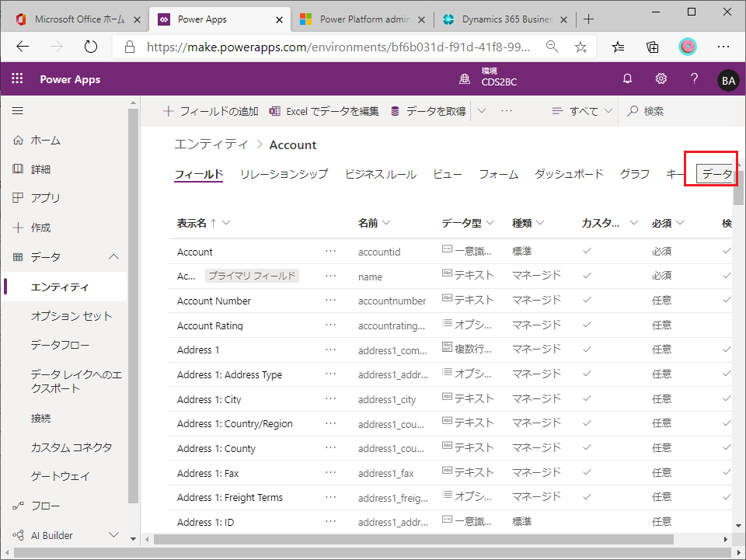
Task: Open the settings gear in Power Apps header
Action: tap(661, 79)
